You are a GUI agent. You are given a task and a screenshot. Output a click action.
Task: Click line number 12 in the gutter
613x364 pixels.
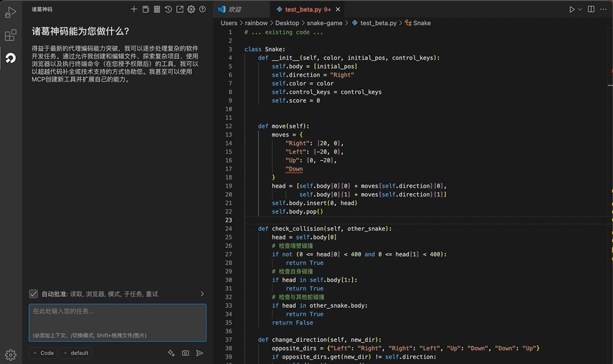[x=229, y=126]
